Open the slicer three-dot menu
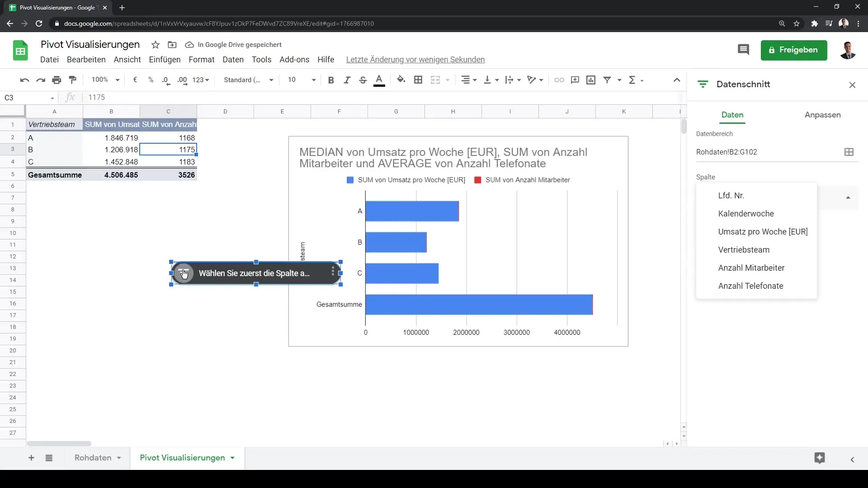The width and height of the screenshot is (868, 488). click(333, 271)
